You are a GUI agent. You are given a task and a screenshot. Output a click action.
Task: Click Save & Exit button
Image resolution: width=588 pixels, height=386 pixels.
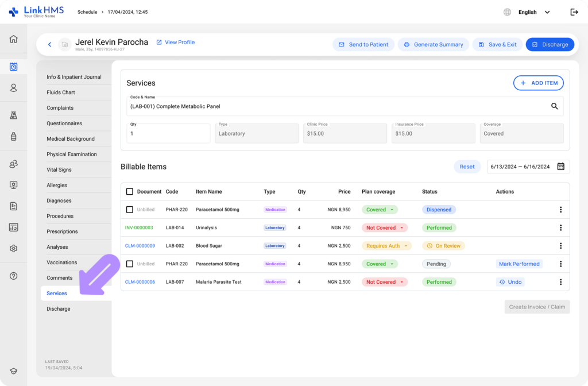point(497,44)
